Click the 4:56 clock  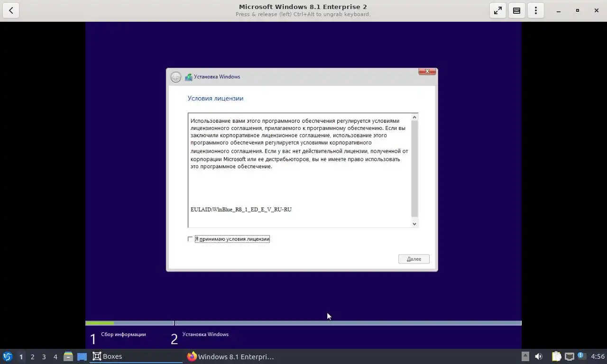[x=598, y=356]
